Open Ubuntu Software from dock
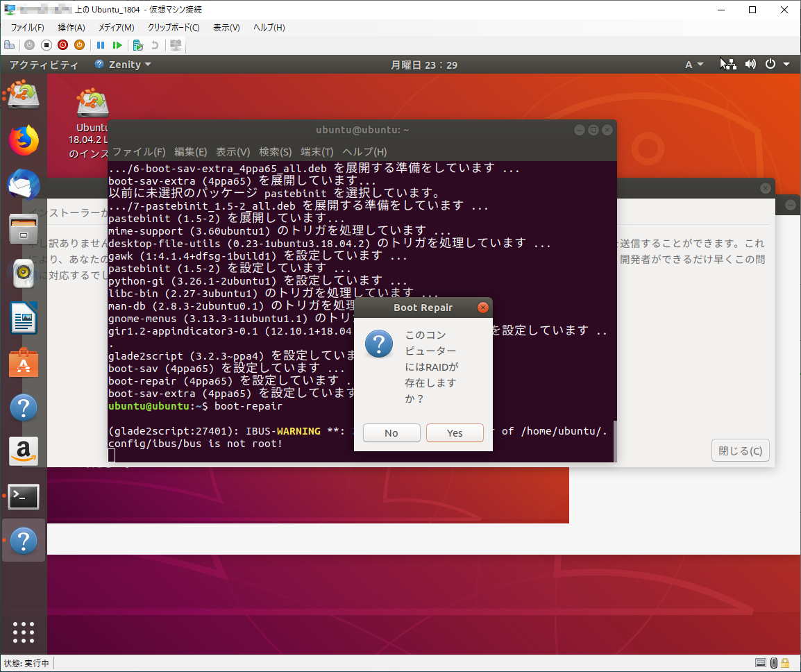This screenshot has width=801, height=672. pyautogui.click(x=24, y=363)
